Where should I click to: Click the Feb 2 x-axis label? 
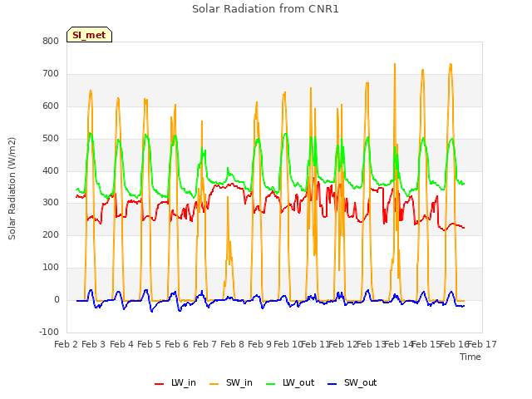(x=66, y=344)
